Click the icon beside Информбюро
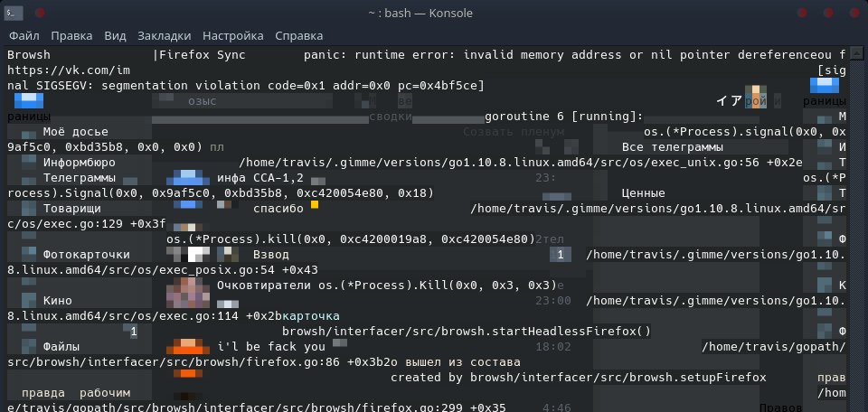Image resolution: width=868 pixels, height=412 pixels. point(29,163)
